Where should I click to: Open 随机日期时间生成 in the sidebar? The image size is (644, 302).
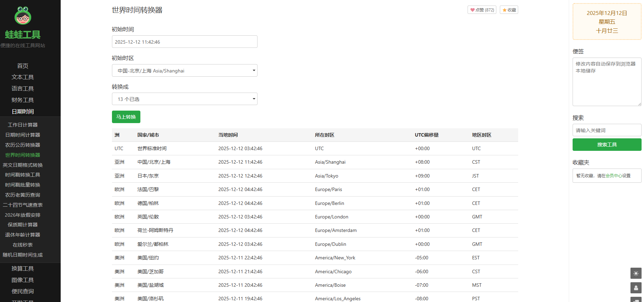tap(23, 255)
